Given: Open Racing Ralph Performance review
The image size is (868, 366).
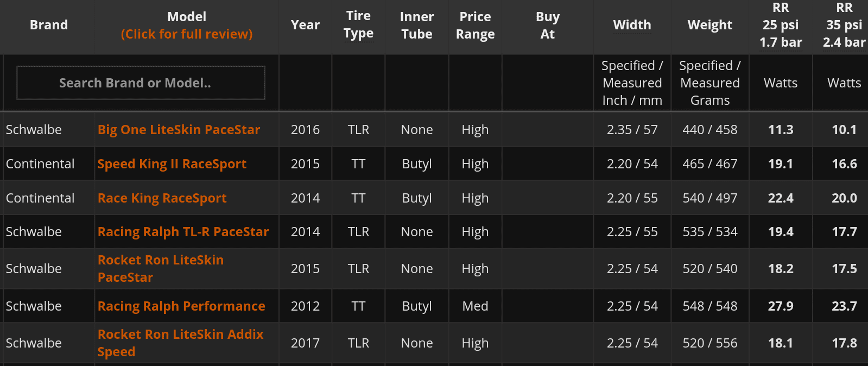Looking at the screenshot, I should [x=181, y=306].
